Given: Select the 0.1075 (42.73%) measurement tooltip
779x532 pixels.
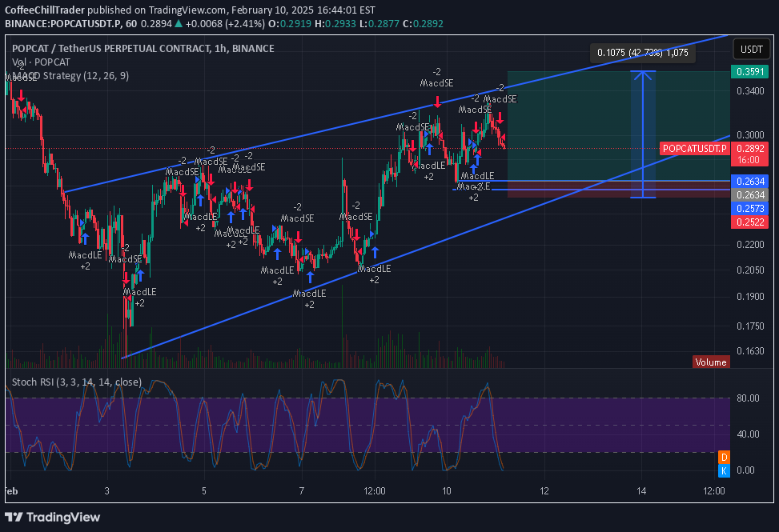Looking at the screenshot, I should pos(642,53).
